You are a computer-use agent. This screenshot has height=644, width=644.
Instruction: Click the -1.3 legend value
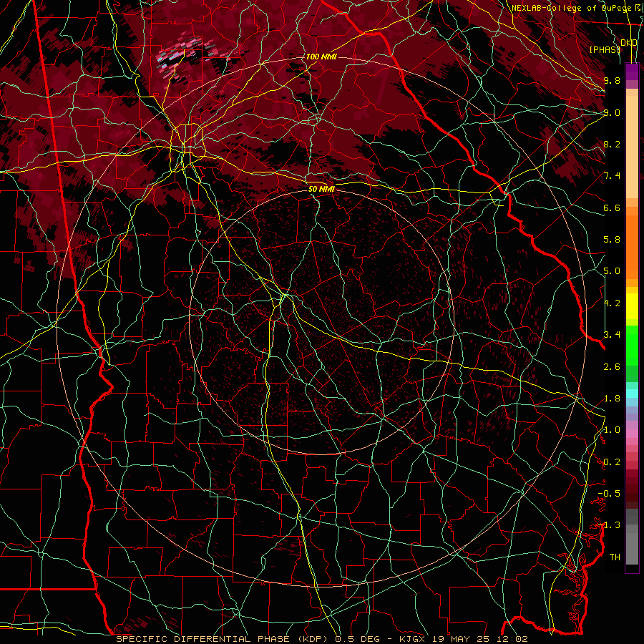(609, 525)
